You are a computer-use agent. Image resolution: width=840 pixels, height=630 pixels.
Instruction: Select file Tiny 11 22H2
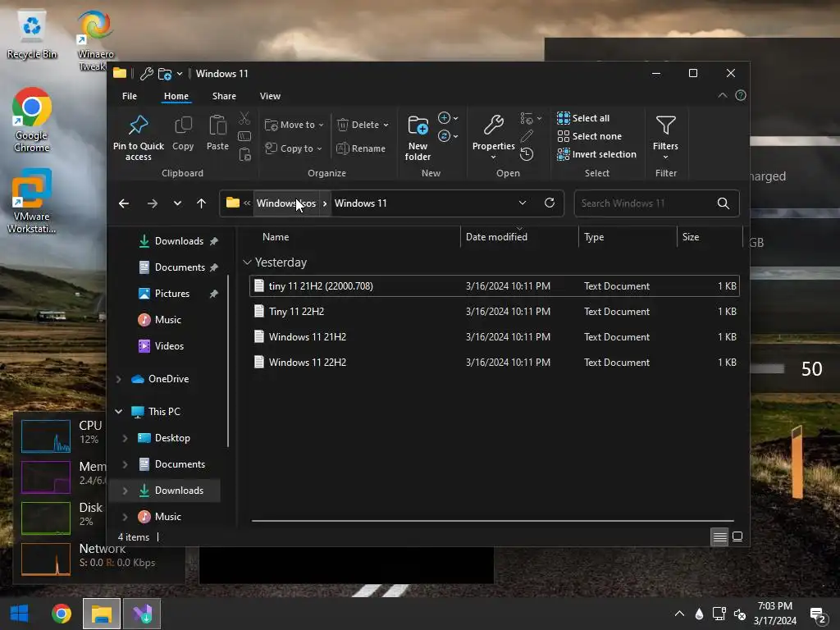point(494,311)
